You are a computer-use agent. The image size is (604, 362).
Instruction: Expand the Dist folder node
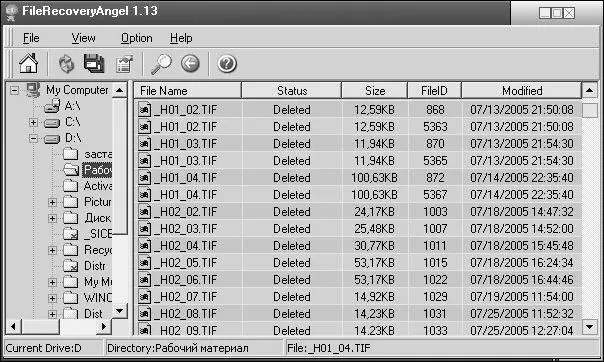click(x=52, y=314)
